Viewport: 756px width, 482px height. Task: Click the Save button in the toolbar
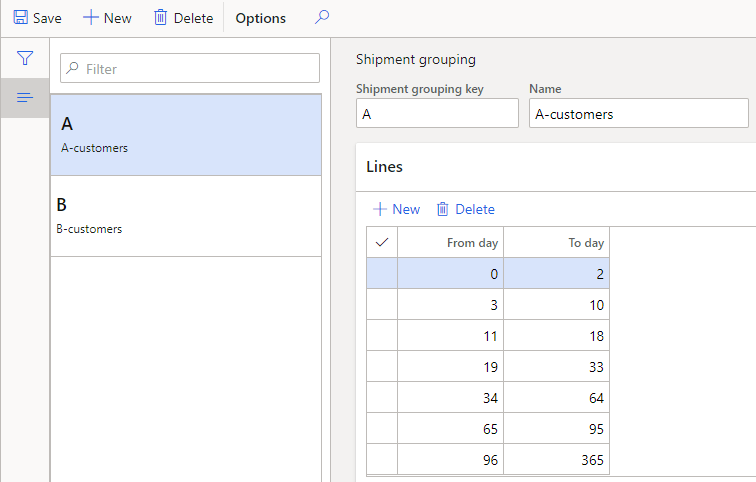coord(37,18)
